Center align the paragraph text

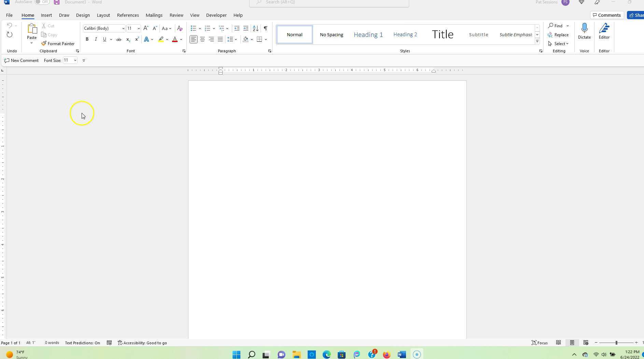(202, 39)
